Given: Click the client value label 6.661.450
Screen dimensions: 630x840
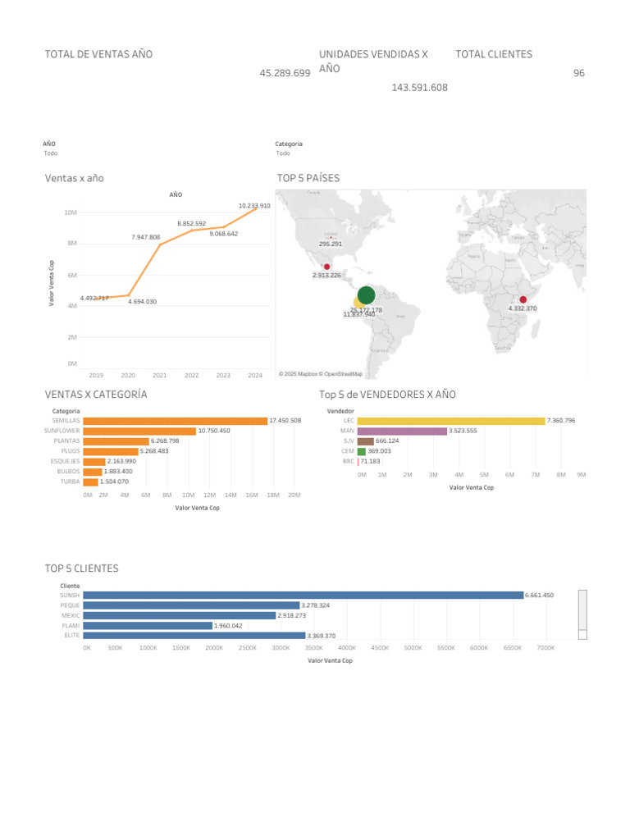Looking at the screenshot, I should tap(540, 596).
